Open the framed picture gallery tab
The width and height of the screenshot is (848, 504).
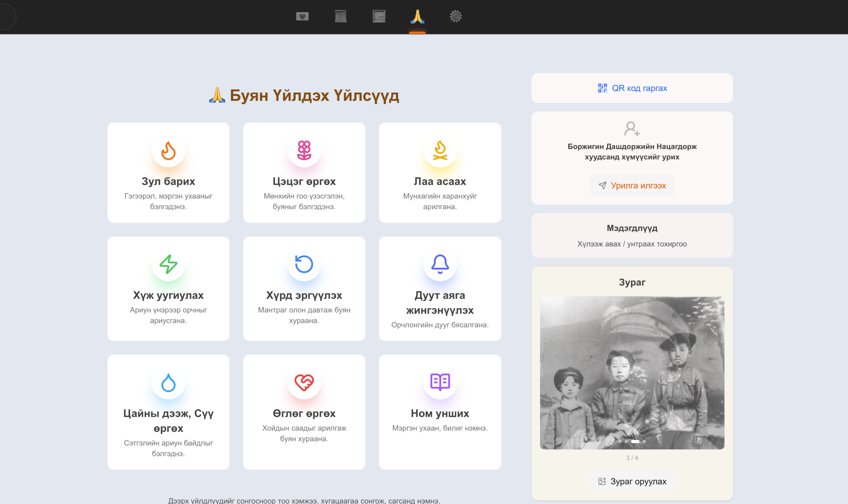pos(379,16)
